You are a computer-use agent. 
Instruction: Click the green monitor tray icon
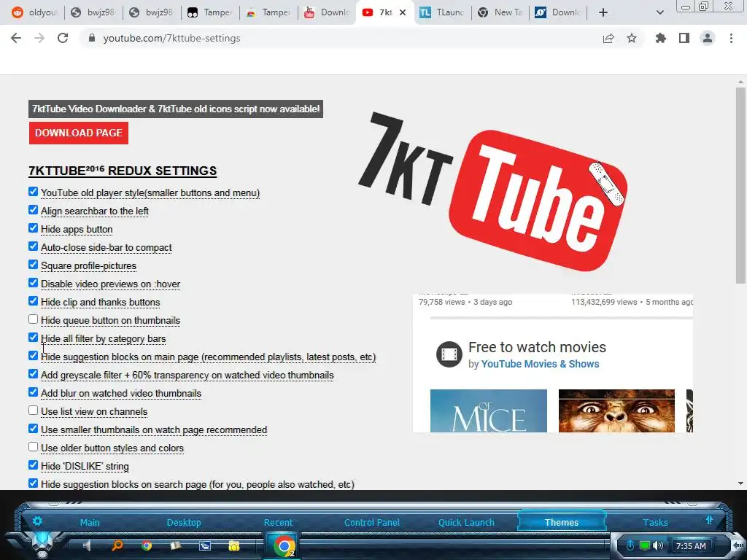coord(645,545)
